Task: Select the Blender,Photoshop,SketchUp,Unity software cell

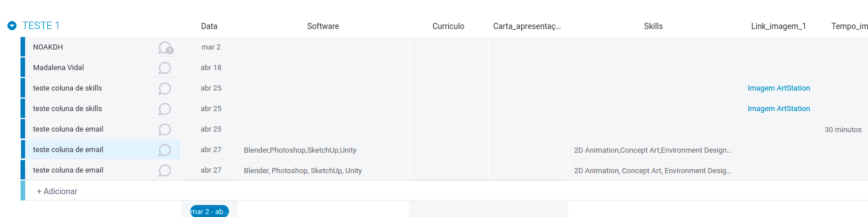Action: pyautogui.click(x=323, y=150)
